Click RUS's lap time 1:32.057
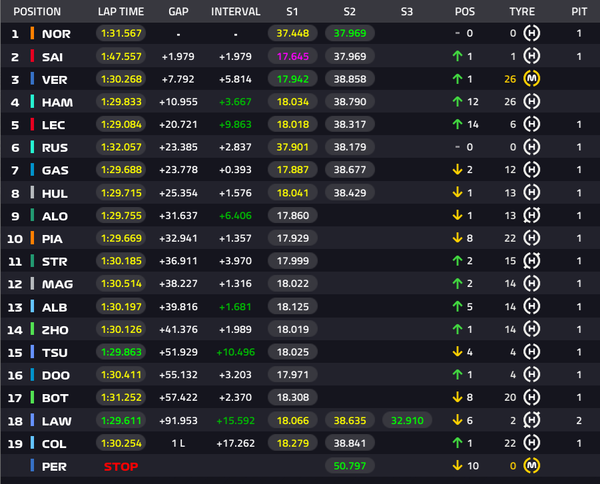 tap(121, 147)
